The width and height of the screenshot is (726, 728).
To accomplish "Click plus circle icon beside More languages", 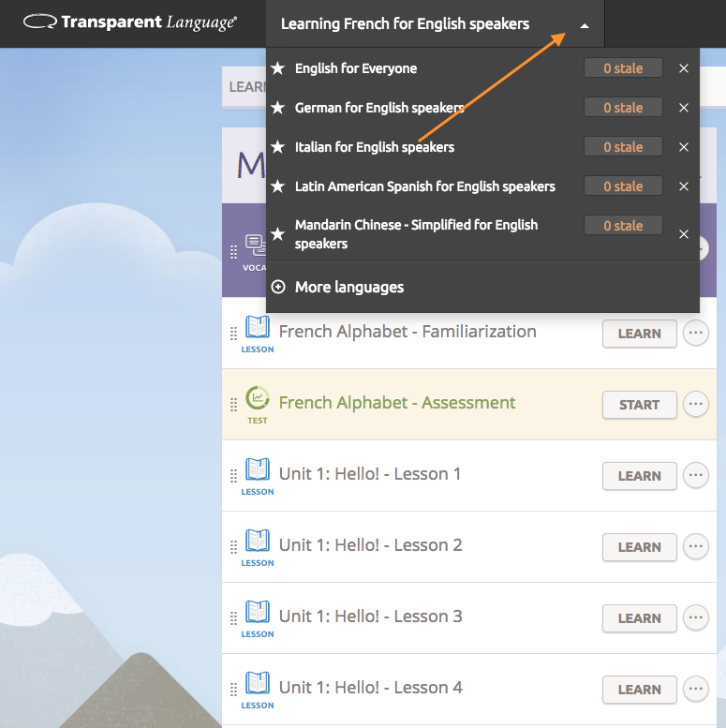I will [278, 287].
